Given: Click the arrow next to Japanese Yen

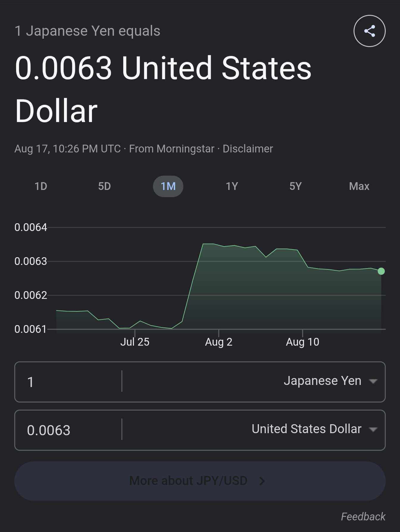Looking at the screenshot, I should (373, 381).
